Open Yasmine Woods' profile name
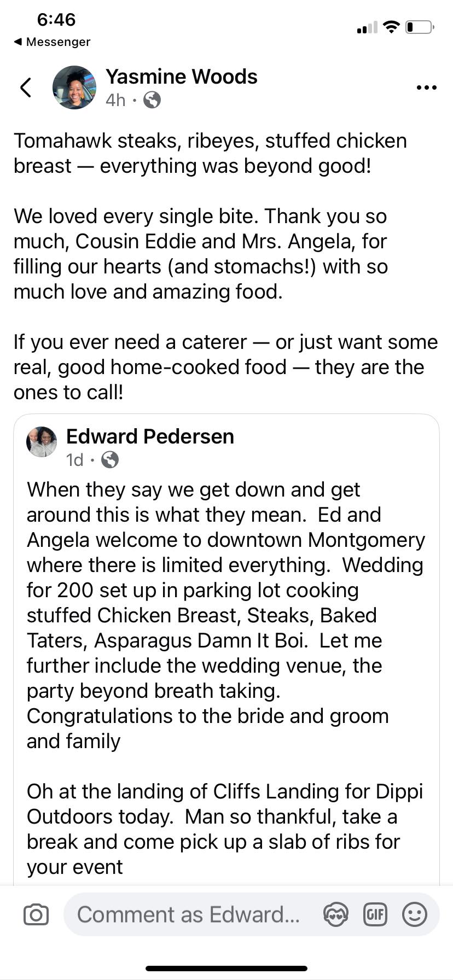 pos(181,77)
